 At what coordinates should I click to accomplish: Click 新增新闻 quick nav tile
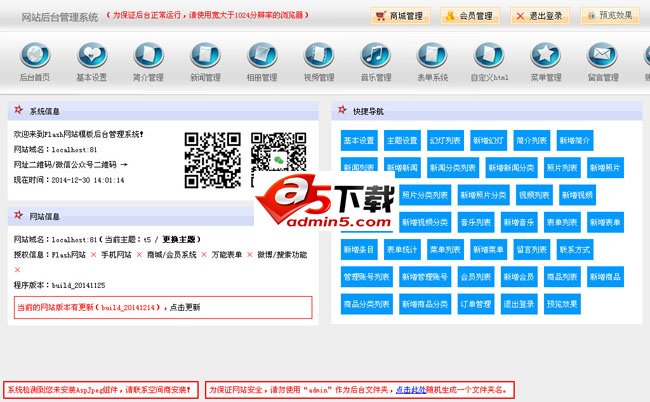(402, 168)
